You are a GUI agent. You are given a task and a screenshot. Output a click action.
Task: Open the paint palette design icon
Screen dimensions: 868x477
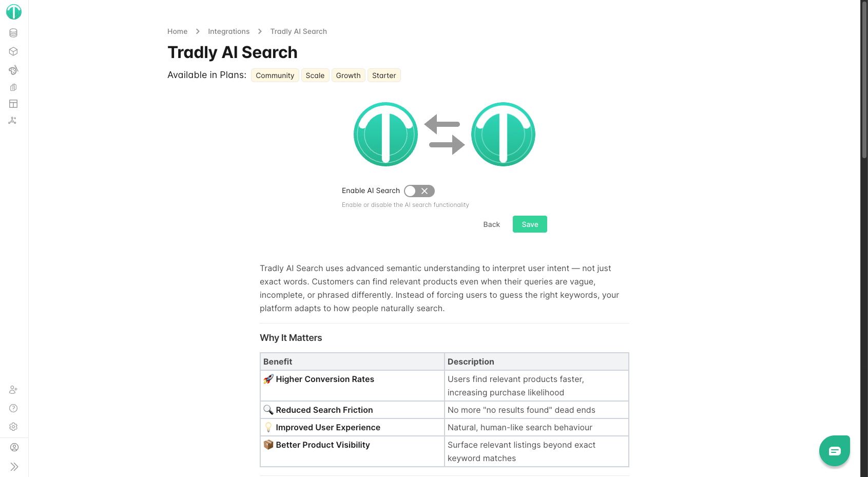pyautogui.click(x=13, y=70)
